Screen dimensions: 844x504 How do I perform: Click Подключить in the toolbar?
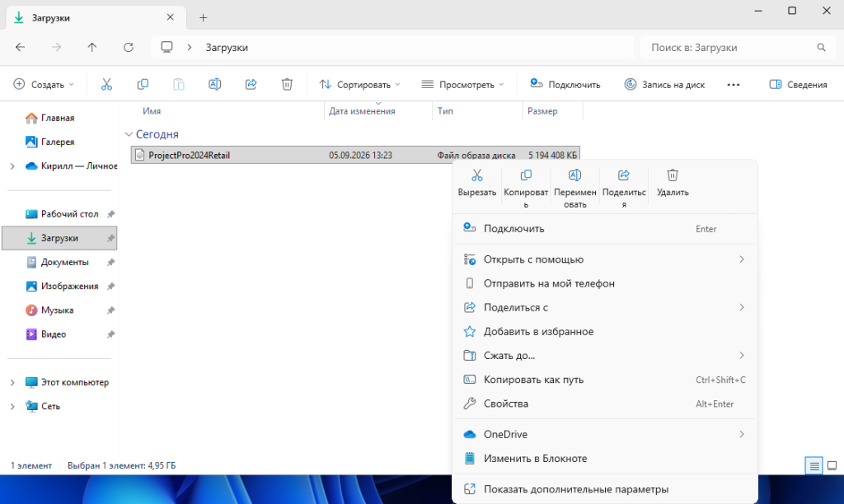pos(565,85)
